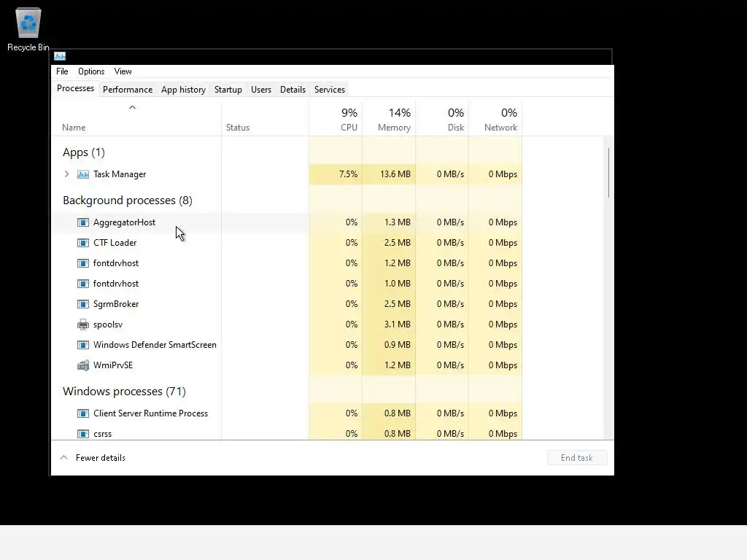Open the Options menu

click(91, 71)
